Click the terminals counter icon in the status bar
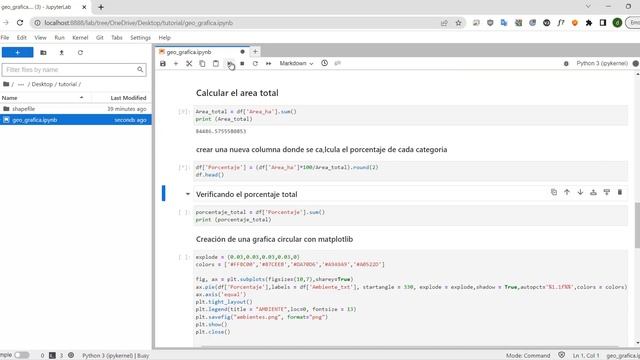The width and height of the screenshot is (640, 360). coord(52,356)
